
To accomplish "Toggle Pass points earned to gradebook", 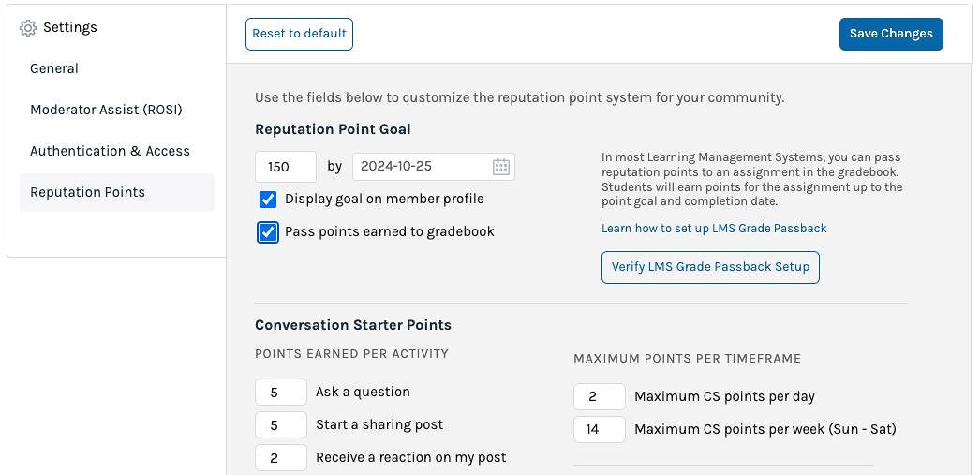I will pyautogui.click(x=268, y=232).
